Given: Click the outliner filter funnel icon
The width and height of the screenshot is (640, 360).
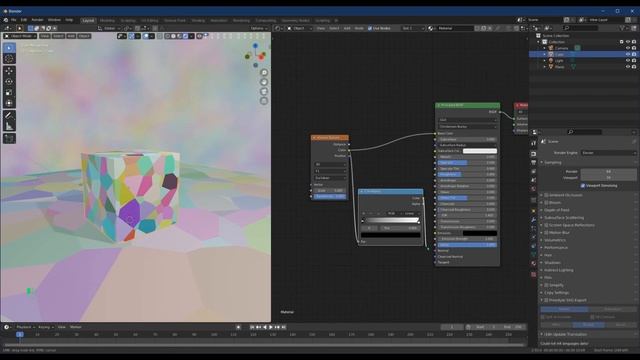Looking at the screenshot, I should point(622,28).
